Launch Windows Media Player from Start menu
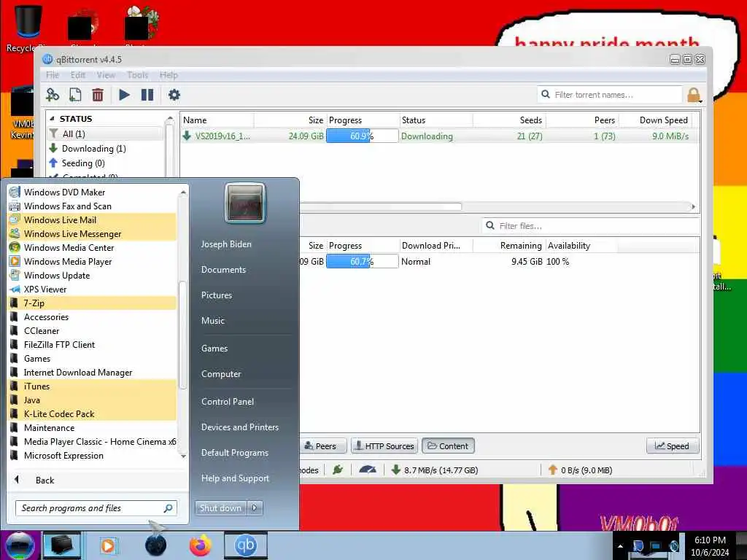The image size is (747, 560). point(93,262)
